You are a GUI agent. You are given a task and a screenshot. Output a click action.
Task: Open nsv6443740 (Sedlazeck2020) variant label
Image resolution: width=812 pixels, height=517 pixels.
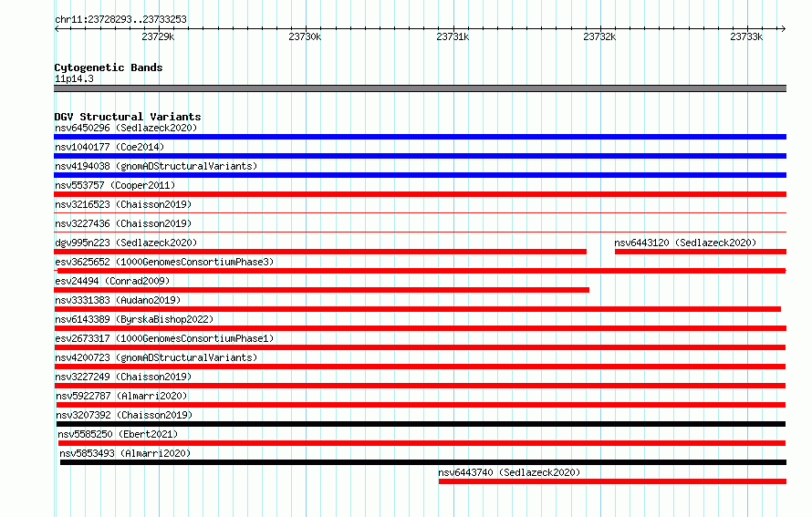point(509,472)
